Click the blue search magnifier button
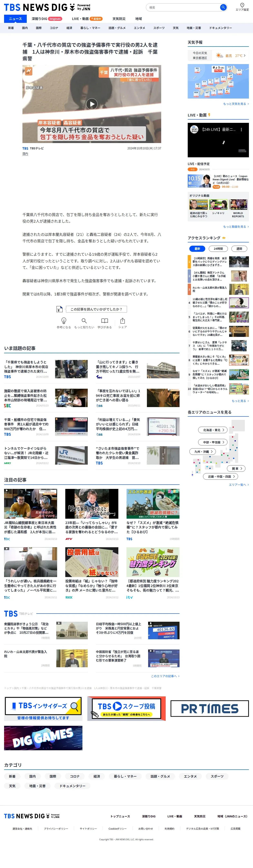The width and height of the screenshot is (253, 868). pyautogui.click(x=223, y=7)
